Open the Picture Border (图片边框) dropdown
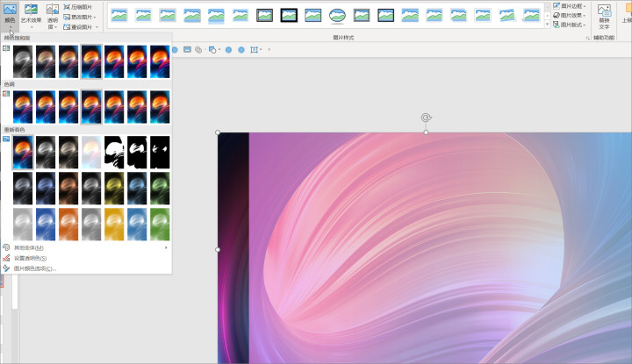This screenshot has height=364, width=632. tap(569, 6)
